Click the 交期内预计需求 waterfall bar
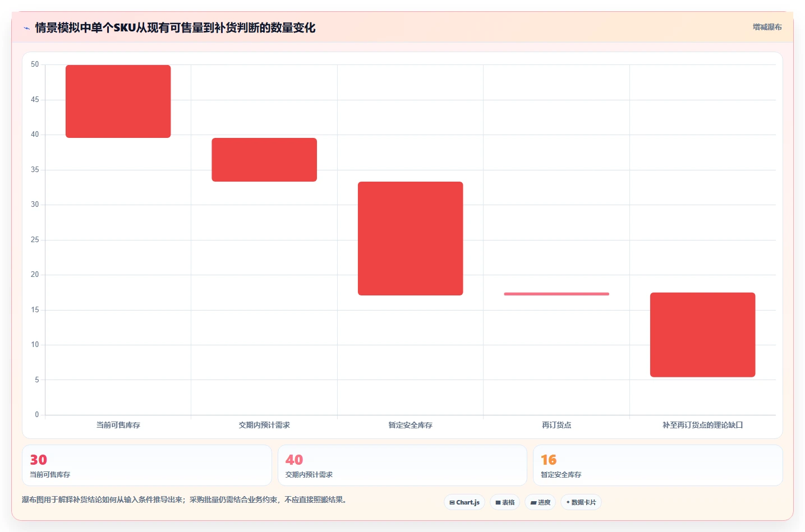The height and width of the screenshot is (532, 805). [264, 160]
